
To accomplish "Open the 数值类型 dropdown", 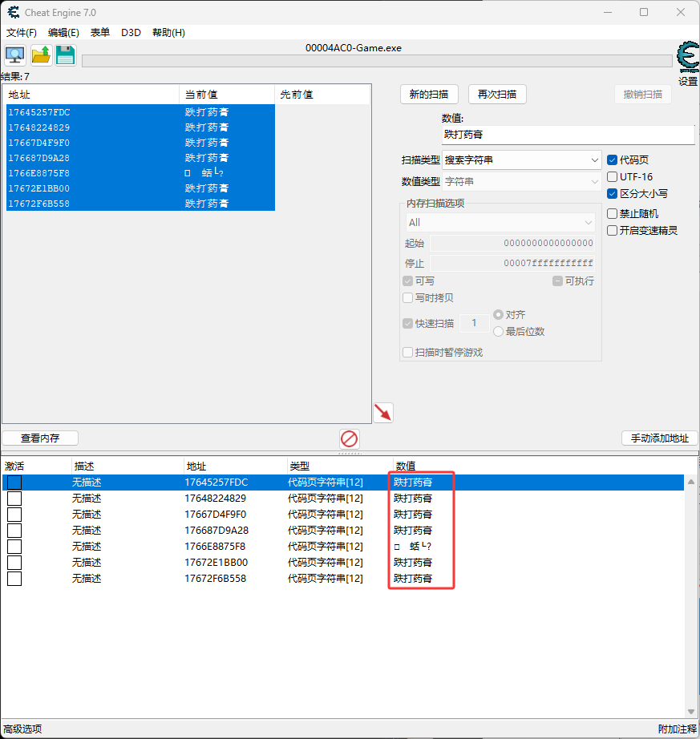I will point(522,181).
